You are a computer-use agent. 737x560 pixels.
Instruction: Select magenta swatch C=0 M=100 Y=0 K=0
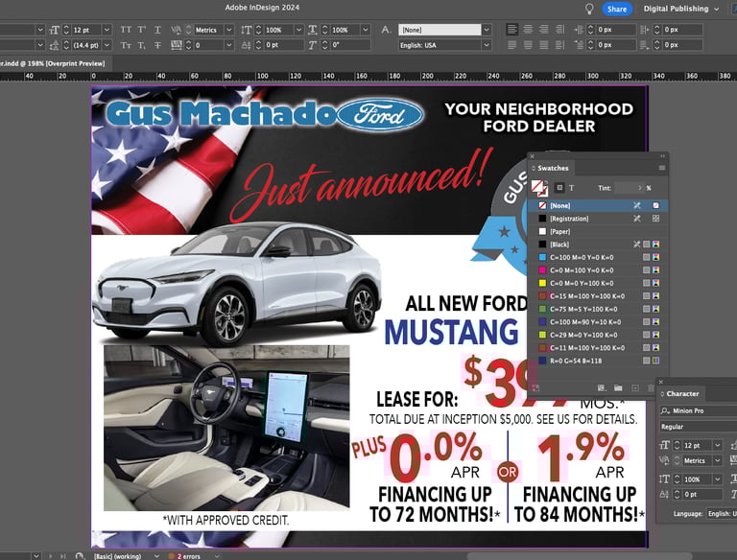(598, 270)
